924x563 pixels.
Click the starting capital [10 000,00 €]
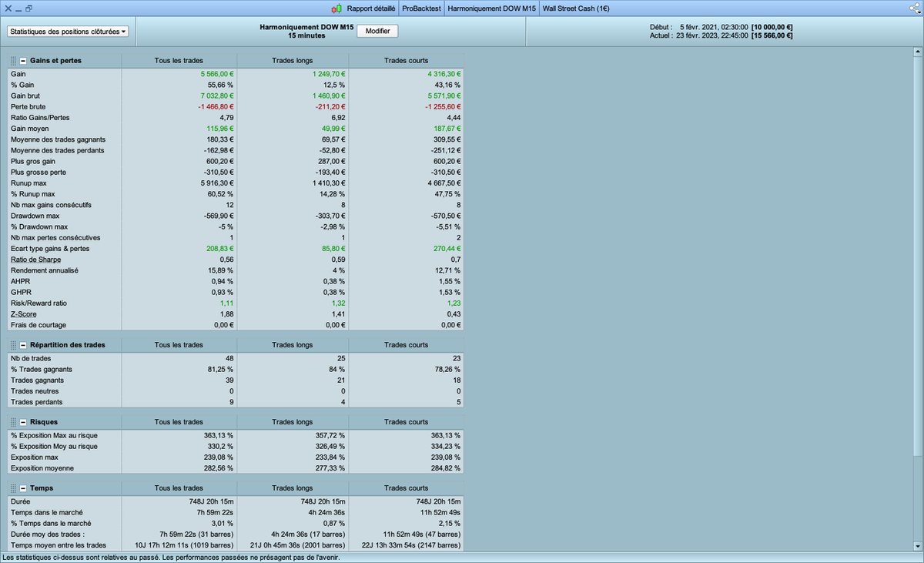coord(772,26)
